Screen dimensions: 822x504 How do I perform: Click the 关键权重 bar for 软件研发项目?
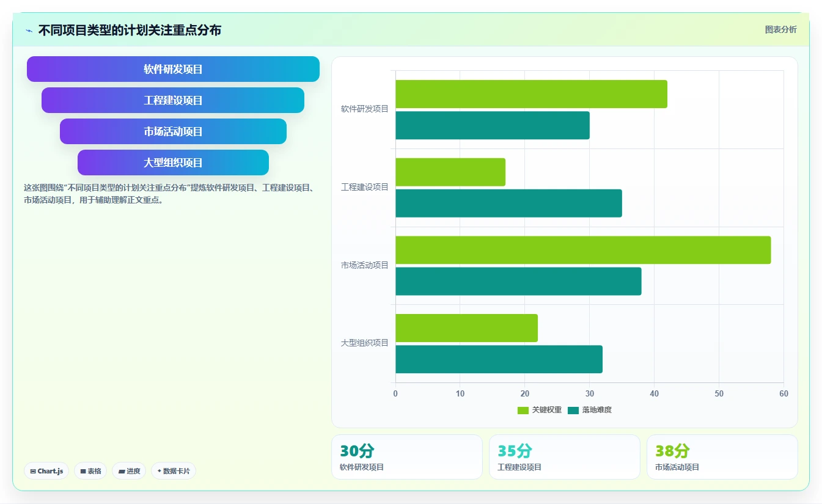(531, 94)
